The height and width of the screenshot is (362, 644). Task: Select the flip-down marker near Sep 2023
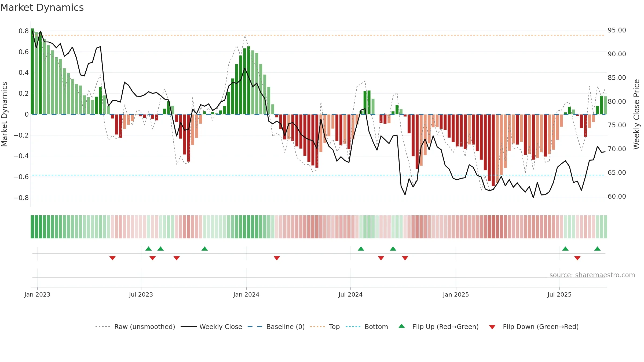click(x=177, y=258)
